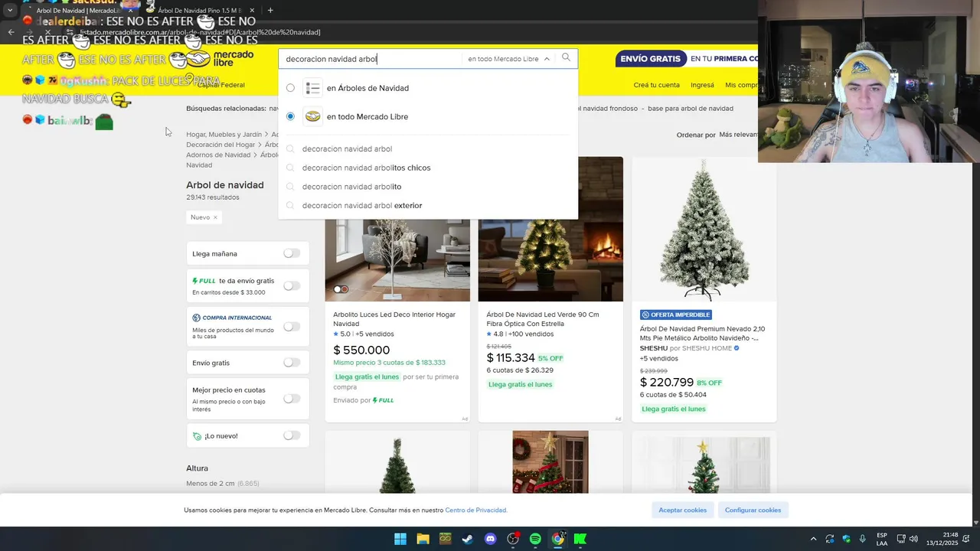Launch Steam from the taskbar
The image size is (980, 551).
(467, 539)
